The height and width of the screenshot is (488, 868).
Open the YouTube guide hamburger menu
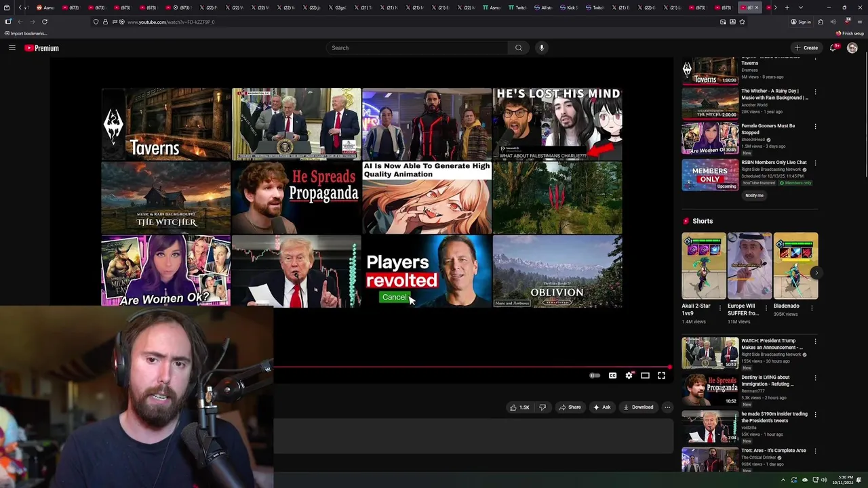coord(12,47)
